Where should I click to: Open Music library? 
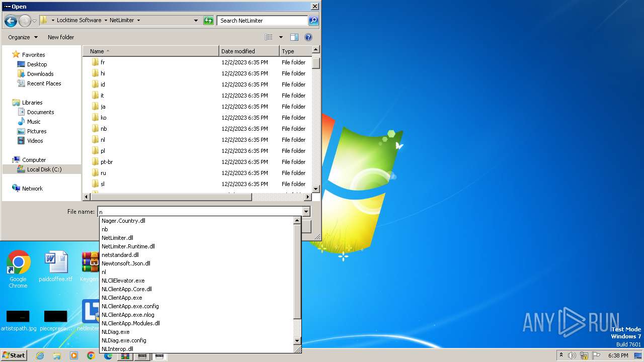click(x=34, y=122)
